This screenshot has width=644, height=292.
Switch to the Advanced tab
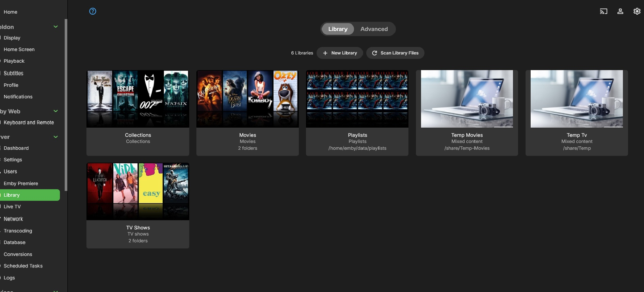(374, 29)
